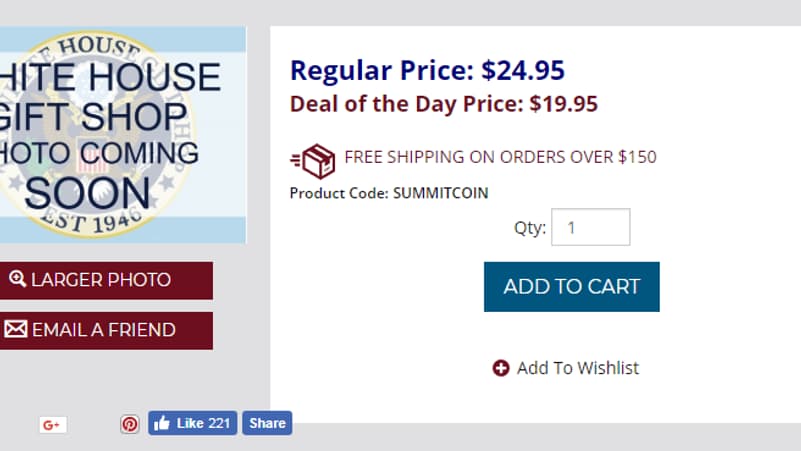The height and width of the screenshot is (451, 801).
Task: Click the Facebook thumbs-up icon
Action: coord(162,423)
